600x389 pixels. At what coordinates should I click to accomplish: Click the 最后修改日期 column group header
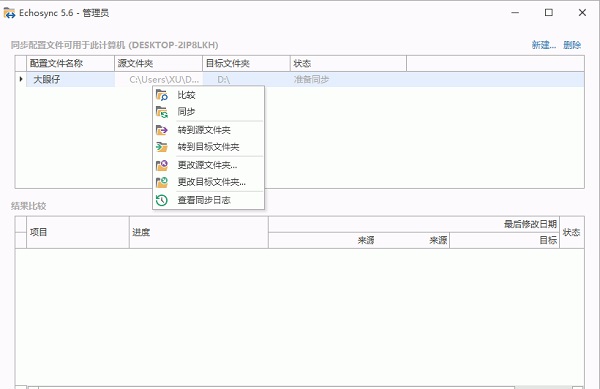(414, 224)
